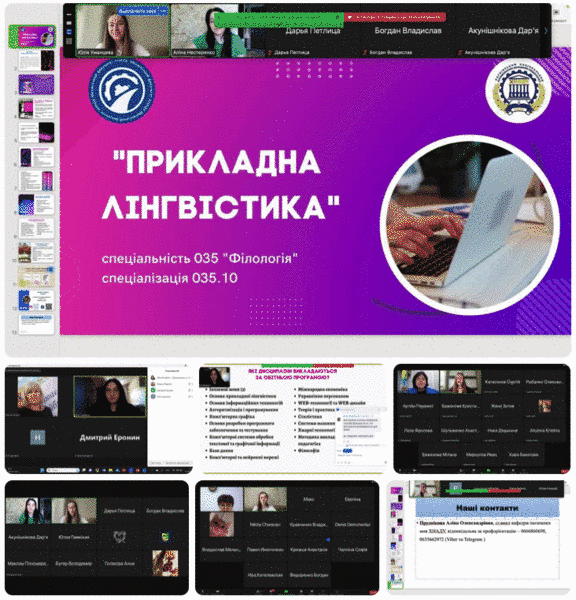Select the highlighted first slide thumbnail in the large panel
576x600 pixels.
click(33, 36)
